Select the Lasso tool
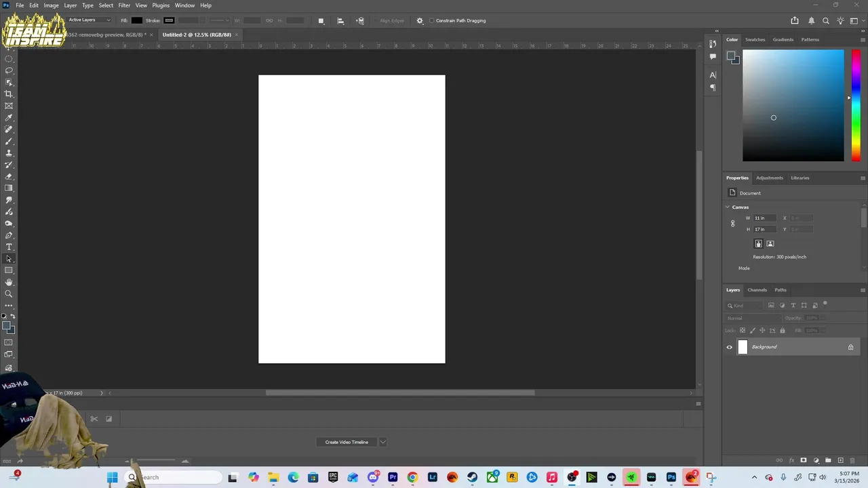This screenshot has width=868, height=488. coord(9,70)
